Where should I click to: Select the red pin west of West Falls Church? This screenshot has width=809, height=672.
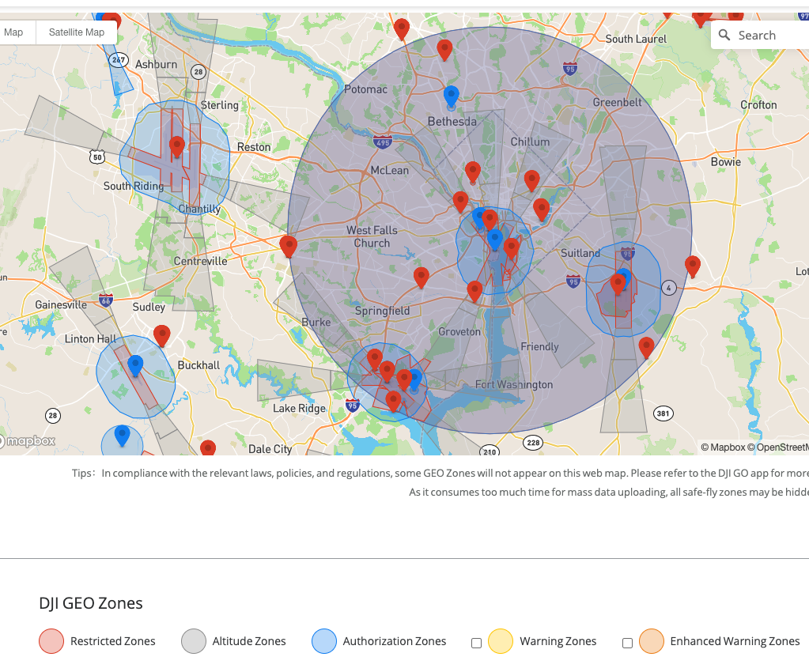(x=289, y=246)
